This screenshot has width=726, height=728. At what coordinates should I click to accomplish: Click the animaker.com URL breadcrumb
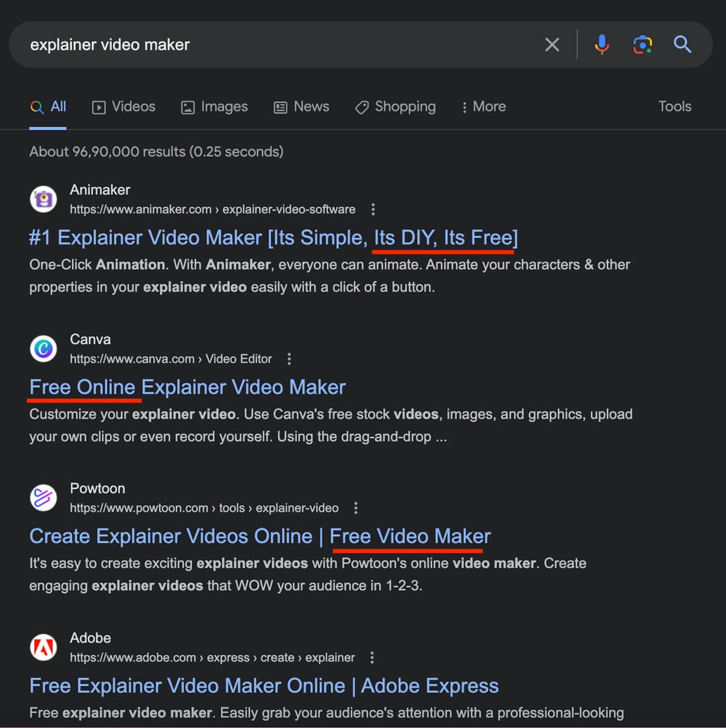click(x=212, y=209)
